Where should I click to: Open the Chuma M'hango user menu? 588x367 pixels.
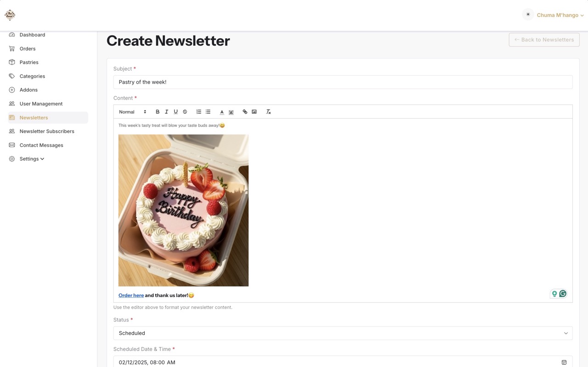[x=560, y=15]
